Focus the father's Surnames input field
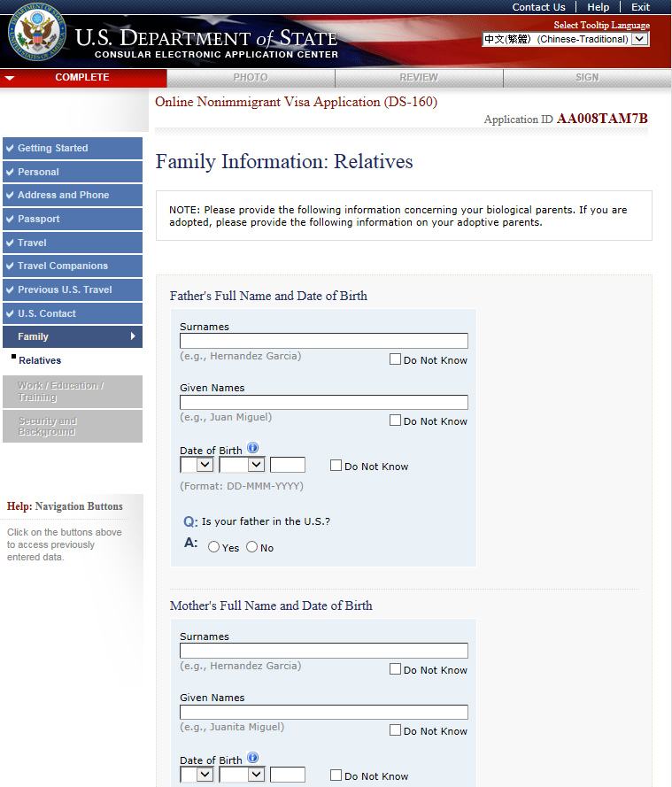 tap(324, 341)
